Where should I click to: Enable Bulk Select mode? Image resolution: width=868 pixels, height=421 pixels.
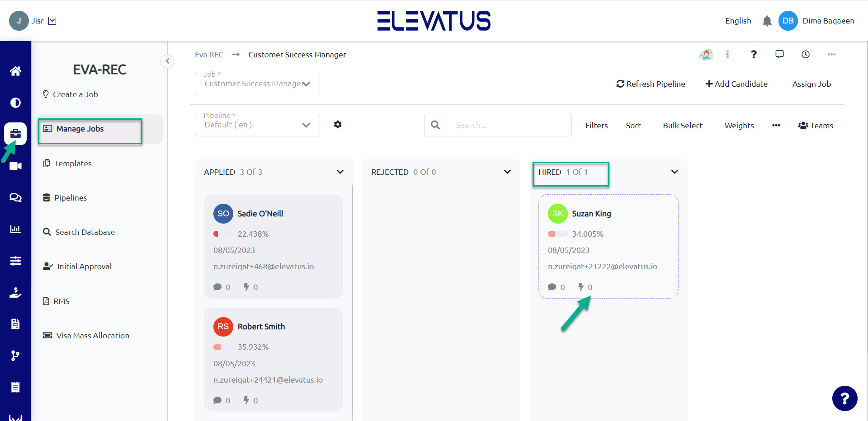click(x=682, y=125)
